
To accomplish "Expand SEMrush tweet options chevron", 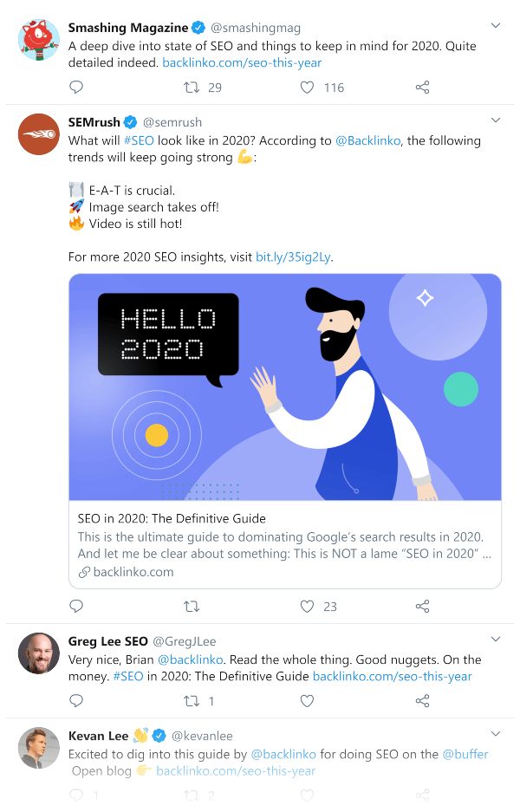I will point(496,120).
